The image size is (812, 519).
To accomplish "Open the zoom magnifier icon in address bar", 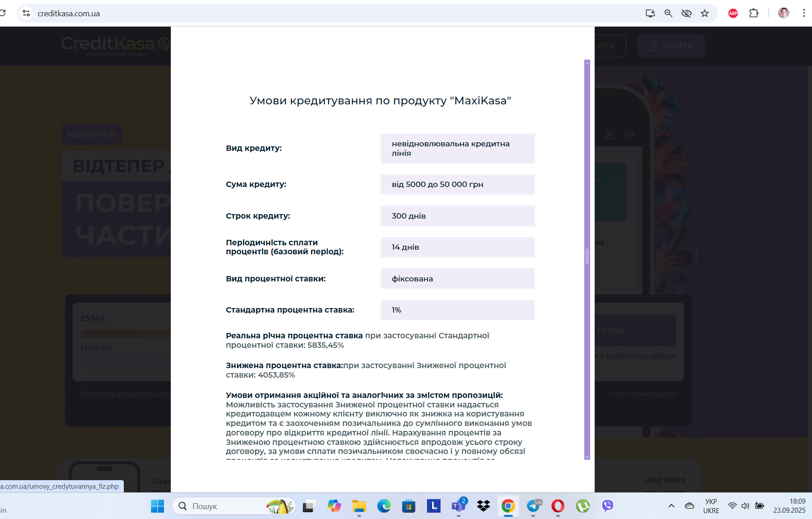I will pos(668,14).
